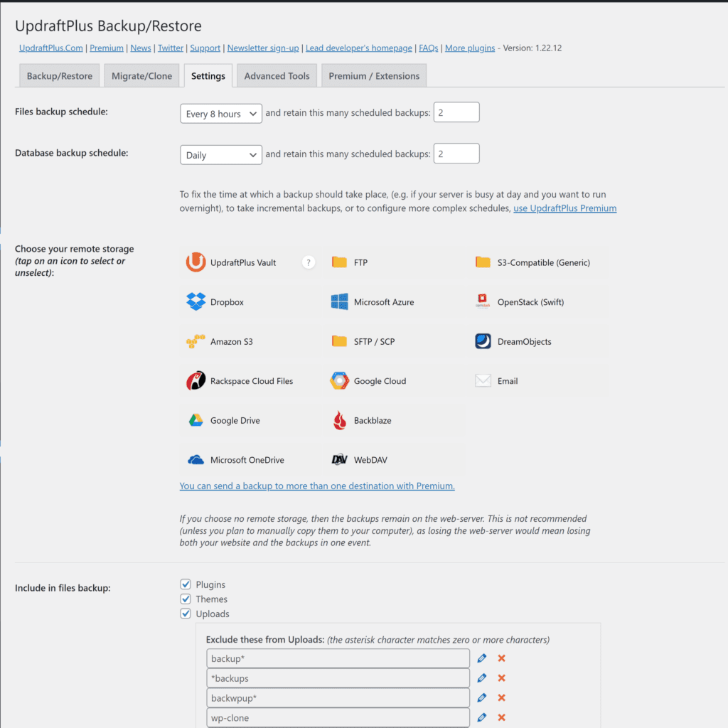Select UpdraftPlus Vault storage icon
The image size is (728, 728).
point(196,262)
